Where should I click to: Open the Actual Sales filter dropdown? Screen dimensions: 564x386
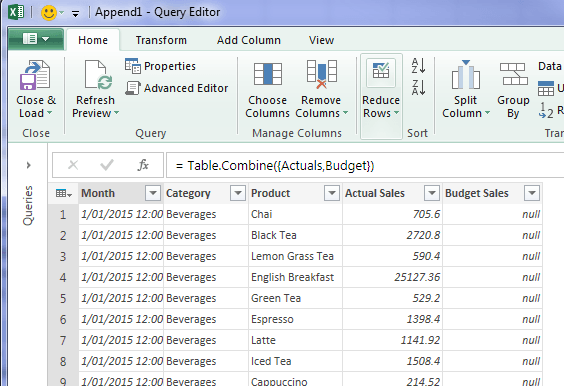(x=432, y=193)
